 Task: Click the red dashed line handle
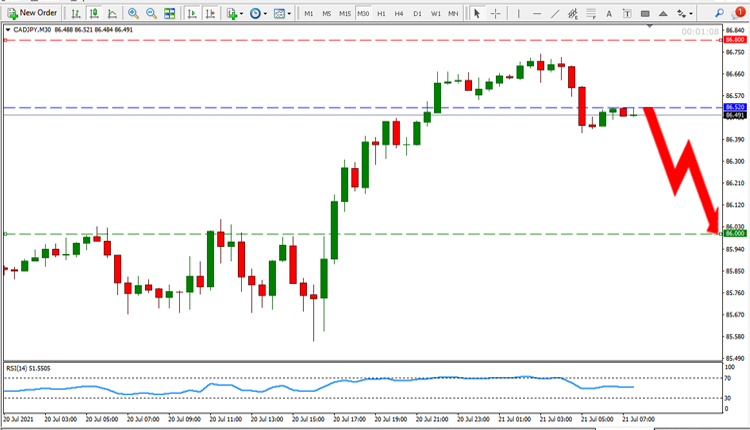5,40
